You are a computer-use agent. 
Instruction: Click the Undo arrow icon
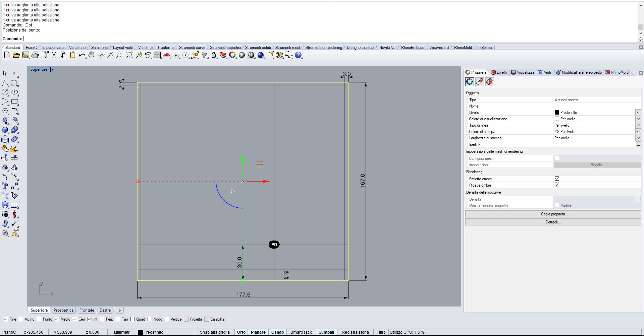tap(82, 55)
